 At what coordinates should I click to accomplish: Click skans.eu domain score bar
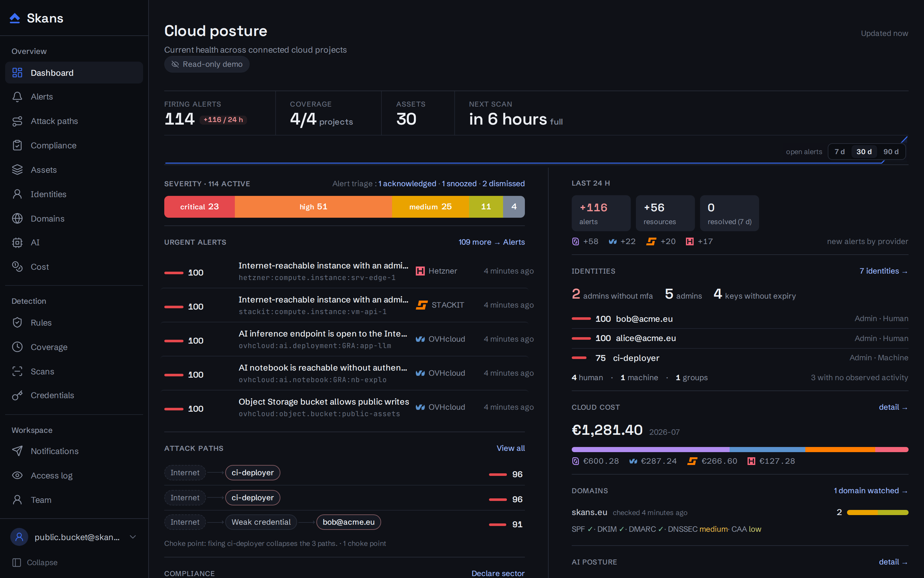pyautogui.click(x=877, y=512)
